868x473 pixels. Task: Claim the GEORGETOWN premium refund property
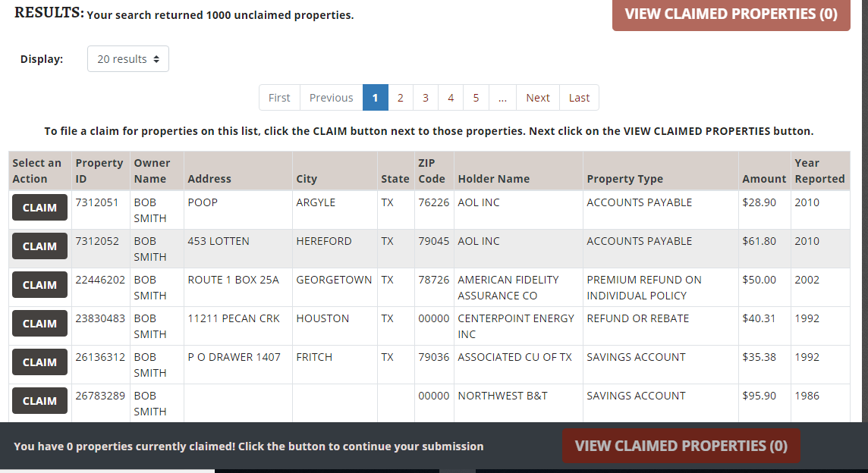tap(39, 284)
